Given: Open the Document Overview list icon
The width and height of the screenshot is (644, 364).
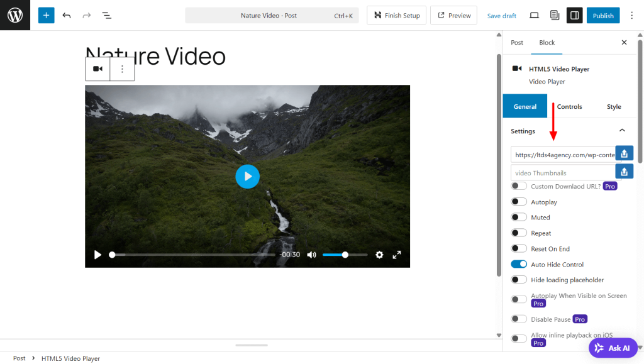Looking at the screenshot, I should 106,15.
